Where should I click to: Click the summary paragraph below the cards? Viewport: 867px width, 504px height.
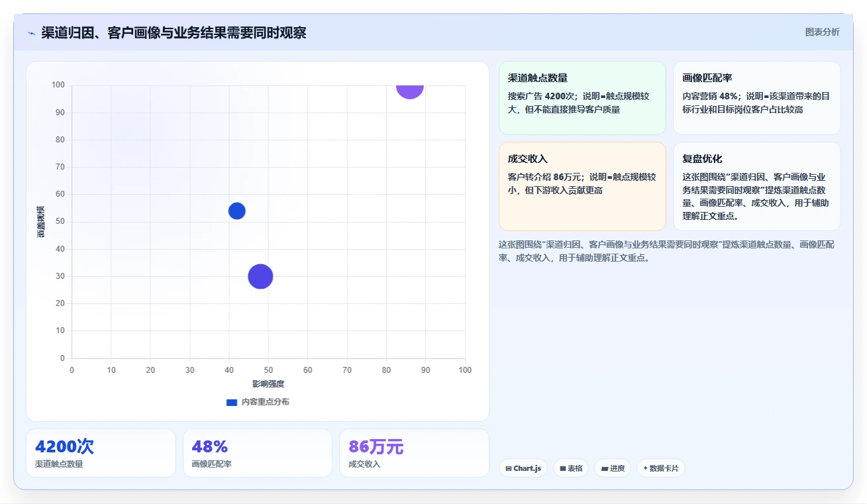668,251
